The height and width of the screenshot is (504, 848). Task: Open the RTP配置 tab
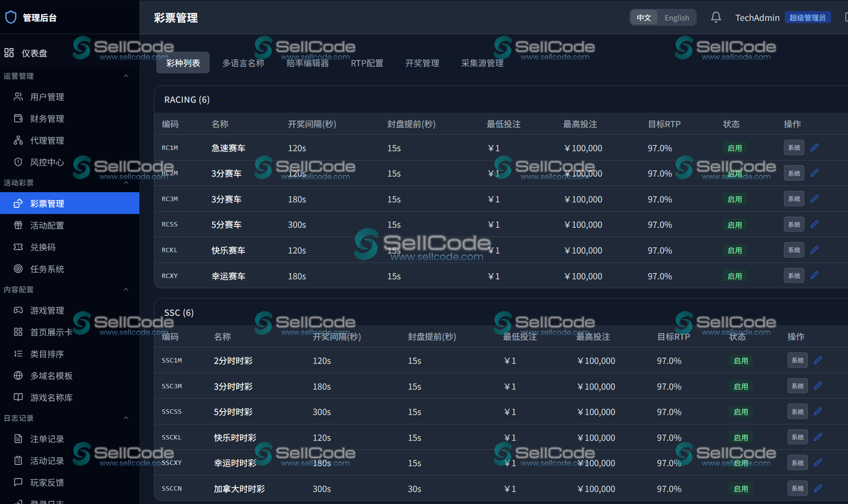(367, 63)
